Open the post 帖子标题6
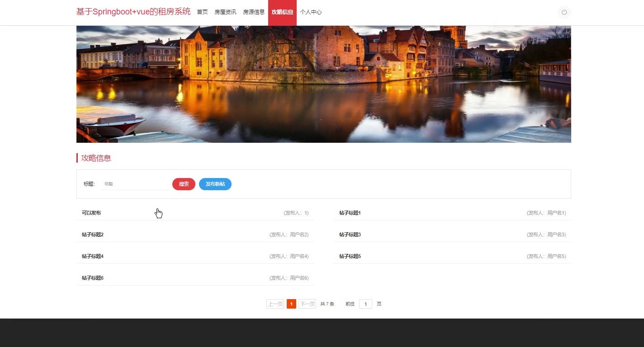 [x=93, y=278]
